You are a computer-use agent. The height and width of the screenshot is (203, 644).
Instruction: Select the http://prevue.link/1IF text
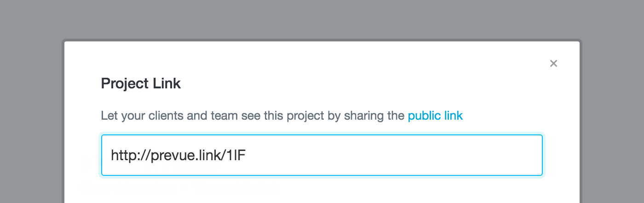[x=178, y=155]
